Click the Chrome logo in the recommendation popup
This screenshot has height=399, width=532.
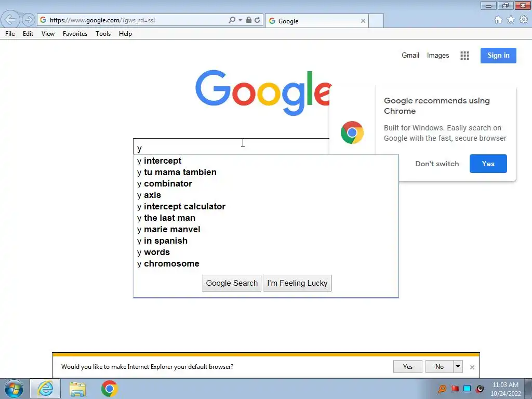(352, 132)
